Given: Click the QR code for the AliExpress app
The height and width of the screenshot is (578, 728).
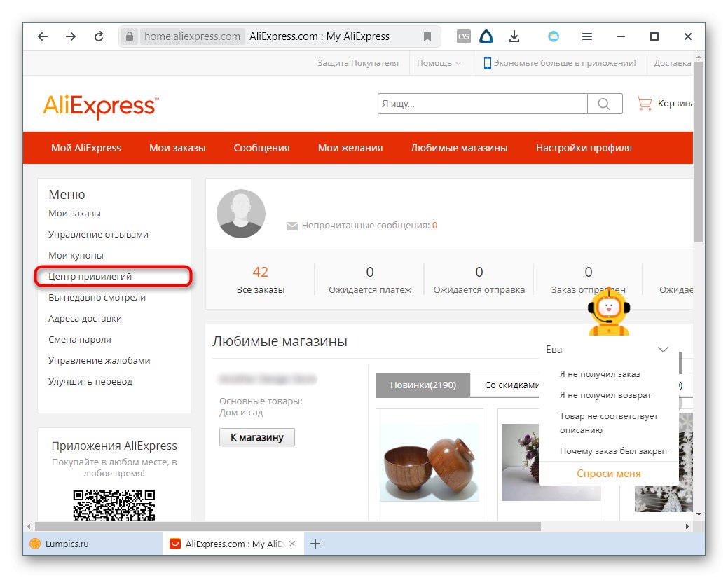Looking at the screenshot, I should [114, 505].
